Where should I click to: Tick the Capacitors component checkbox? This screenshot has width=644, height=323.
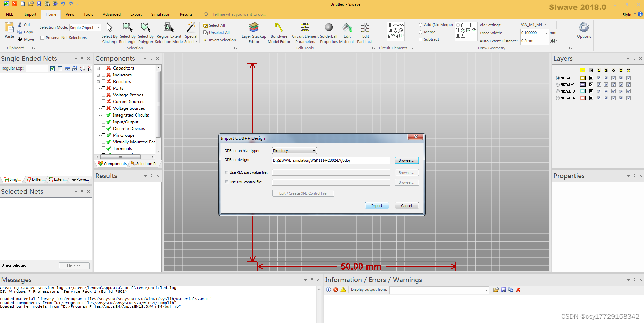click(103, 68)
